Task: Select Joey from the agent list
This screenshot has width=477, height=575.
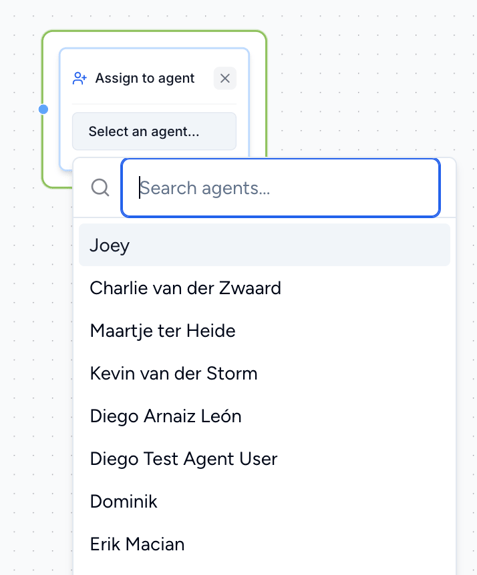Action: (x=264, y=245)
